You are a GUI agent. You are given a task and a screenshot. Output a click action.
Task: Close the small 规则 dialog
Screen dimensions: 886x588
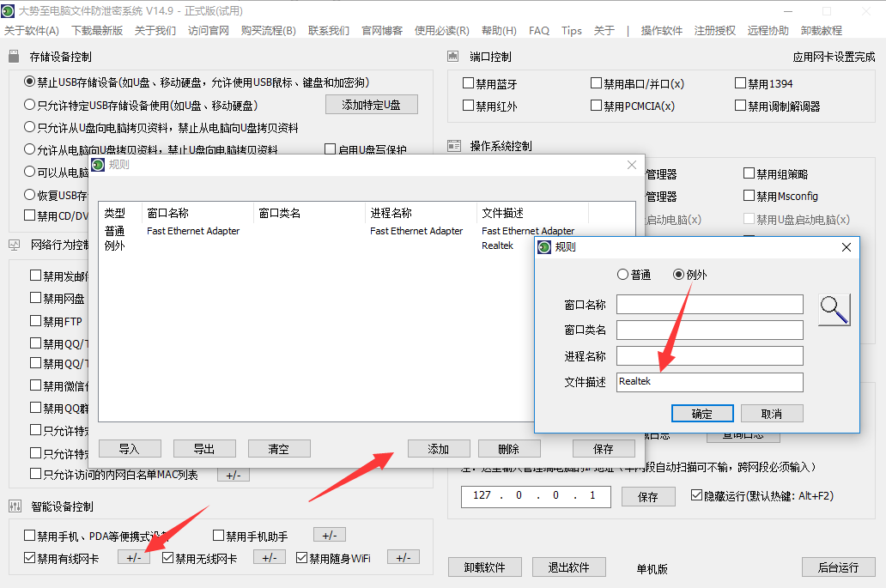coord(846,247)
